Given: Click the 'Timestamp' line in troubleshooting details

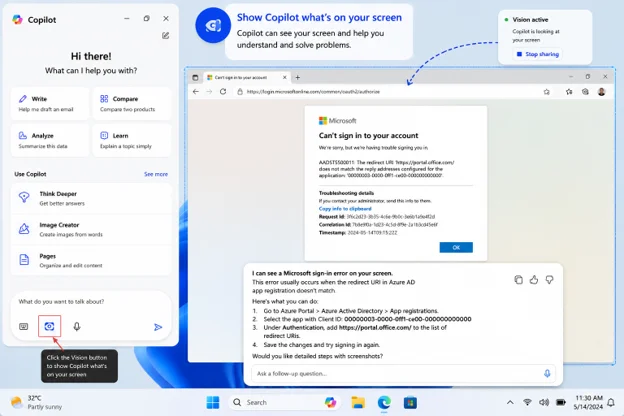Looking at the screenshot, I should 358,232.
